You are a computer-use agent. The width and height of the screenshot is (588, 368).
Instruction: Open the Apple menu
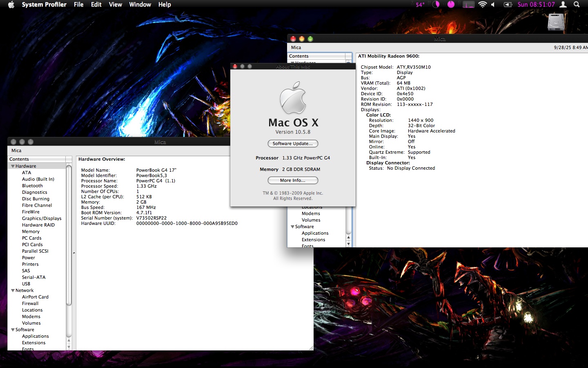pos(11,4)
